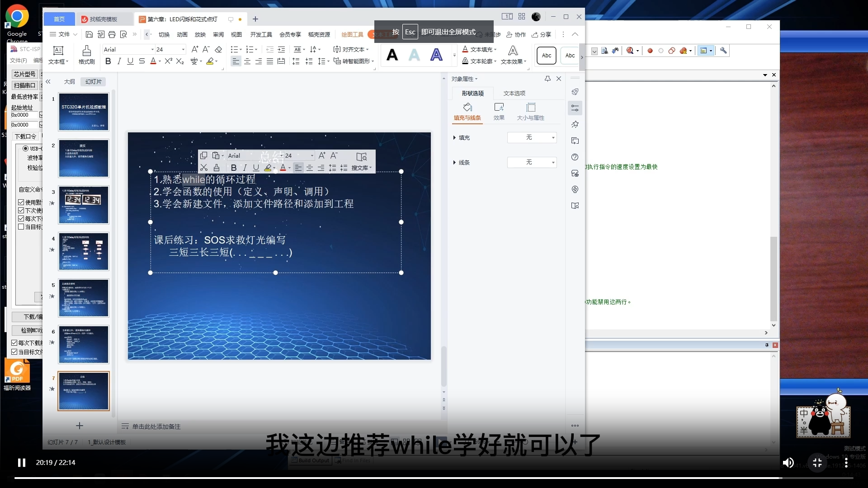868x488 pixels.
Task: Toggle 使用默 checkbox in STC-ISP window
Action: pyautogui.click(x=21, y=202)
